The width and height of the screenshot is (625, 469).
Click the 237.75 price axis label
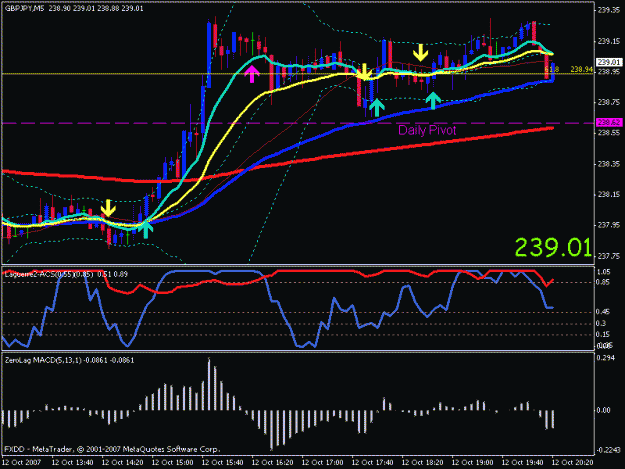tap(609, 256)
